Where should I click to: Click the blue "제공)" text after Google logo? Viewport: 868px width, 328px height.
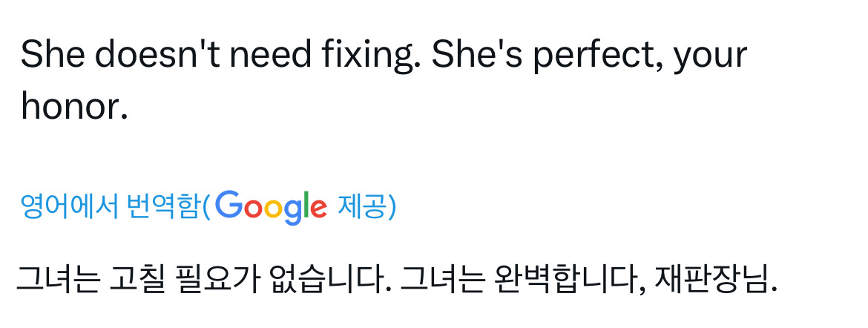point(366,207)
